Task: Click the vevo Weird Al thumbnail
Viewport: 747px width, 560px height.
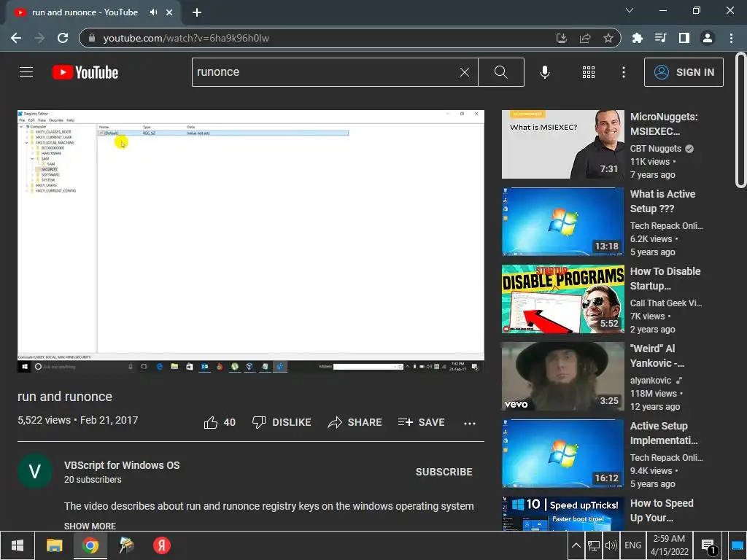Action: pos(562,376)
